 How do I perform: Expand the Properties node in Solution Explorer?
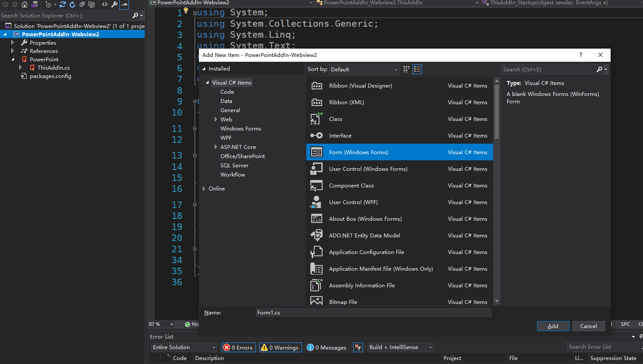tap(12, 42)
